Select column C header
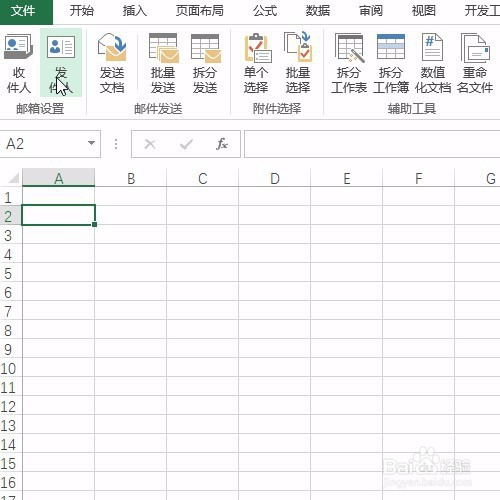Screen dimensions: 500x500 (x=203, y=178)
